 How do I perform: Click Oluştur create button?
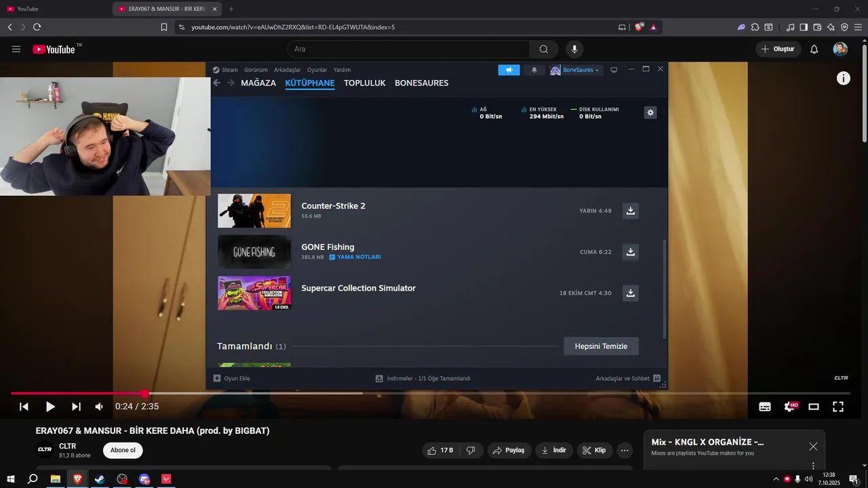pos(778,49)
